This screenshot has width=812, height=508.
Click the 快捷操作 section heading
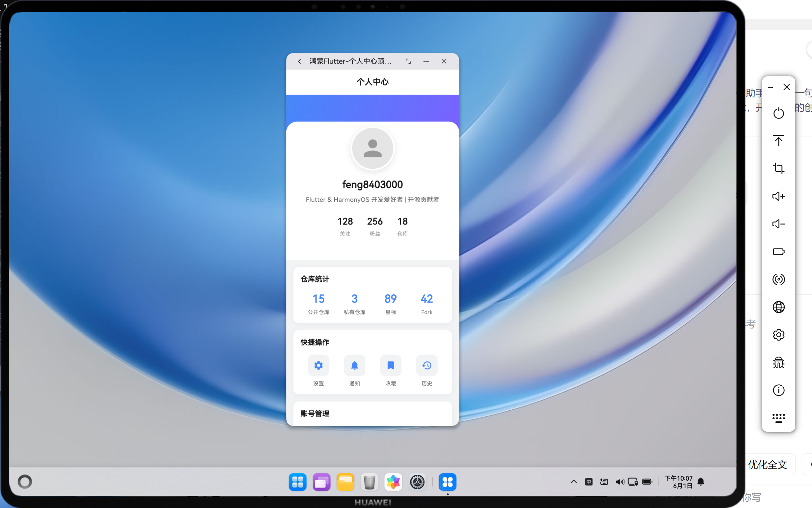tap(314, 342)
